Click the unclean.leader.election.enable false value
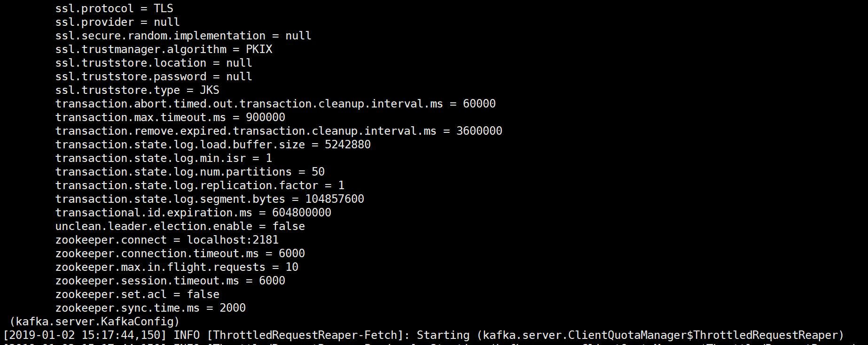Image resolution: width=868 pixels, height=345 pixels. [289, 226]
